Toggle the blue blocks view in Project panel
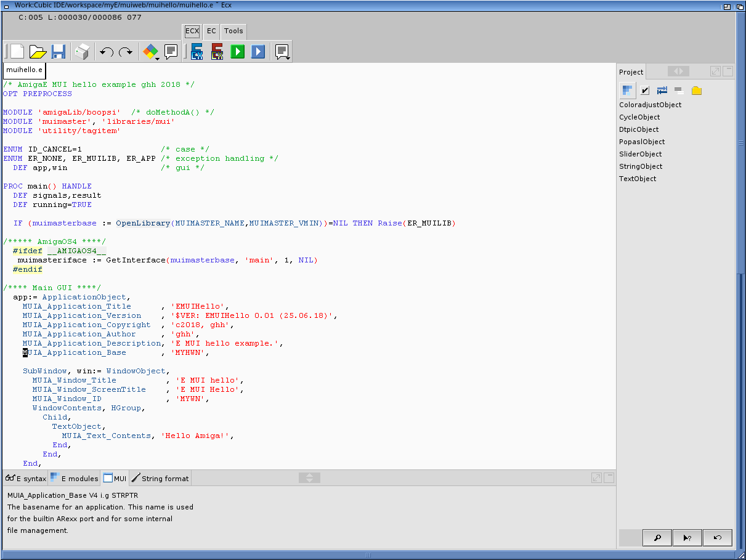The width and height of the screenshot is (746, 560). click(x=627, y=91)
